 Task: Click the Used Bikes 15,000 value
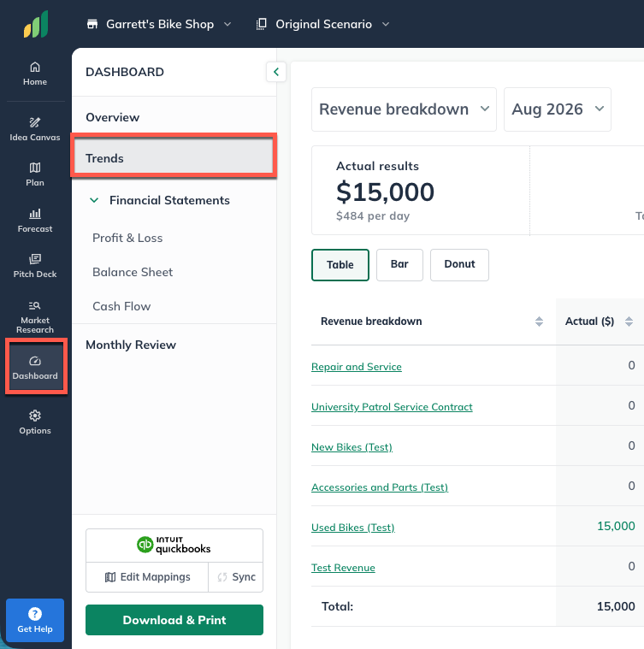pyautogui.click(x=616, y=526)
